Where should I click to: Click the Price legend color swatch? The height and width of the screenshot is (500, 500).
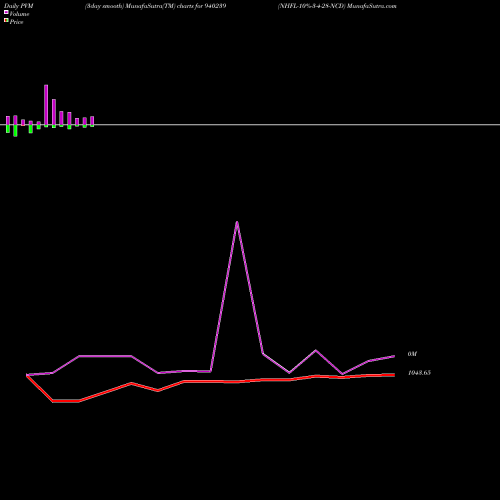click(x=6, y=20)
